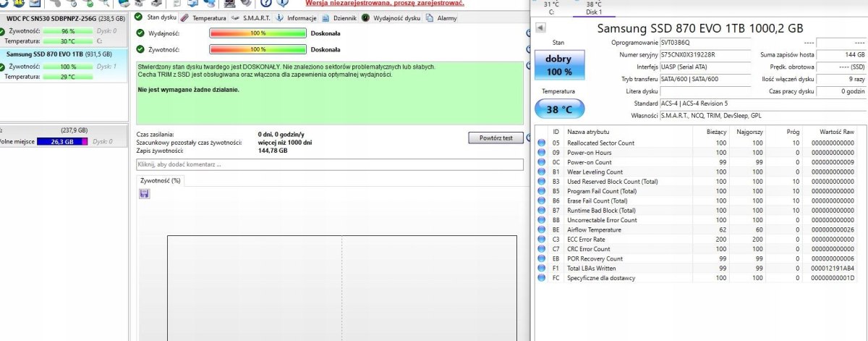Click raw value 00000000001D

(834, 277)
